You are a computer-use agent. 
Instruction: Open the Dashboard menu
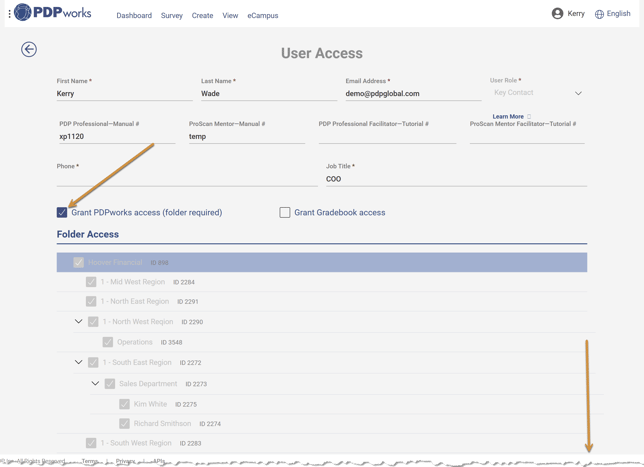[134, 16]
